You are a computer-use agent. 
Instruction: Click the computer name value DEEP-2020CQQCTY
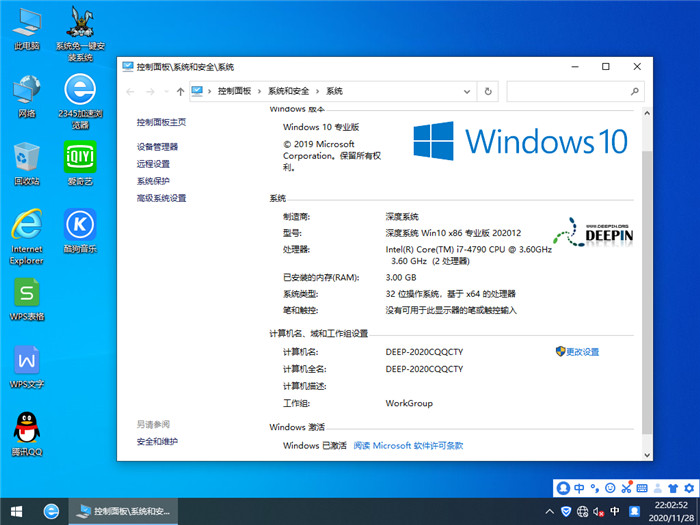coord(424,352)
